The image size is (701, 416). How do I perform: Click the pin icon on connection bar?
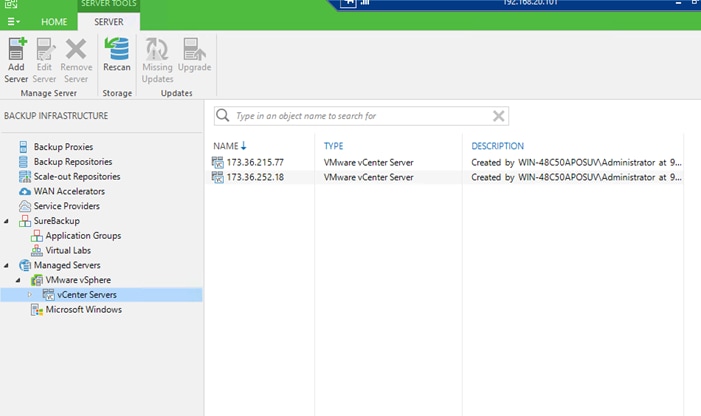coord(348,3)
